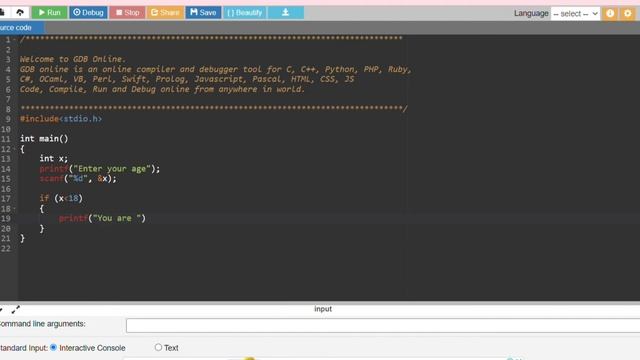Click the printf("You are ") statement

pyautogui.click(x=102, y=218)
